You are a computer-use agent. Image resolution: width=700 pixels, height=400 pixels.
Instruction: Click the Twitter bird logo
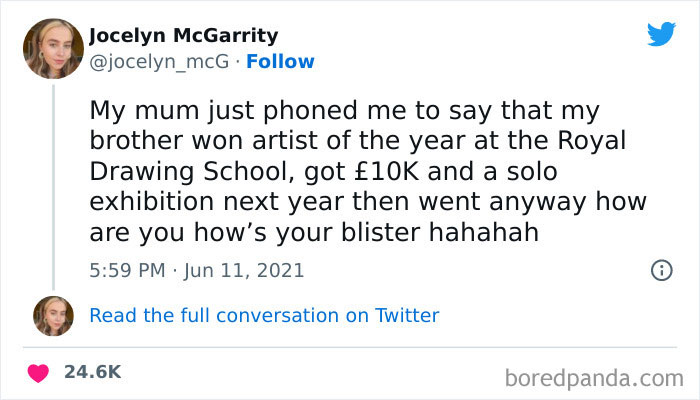pyautogui.click(x=661, y=34)
